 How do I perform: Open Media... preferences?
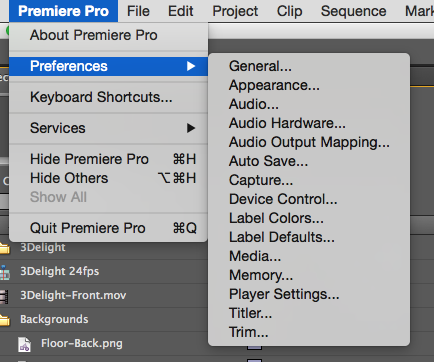[309, 256]
